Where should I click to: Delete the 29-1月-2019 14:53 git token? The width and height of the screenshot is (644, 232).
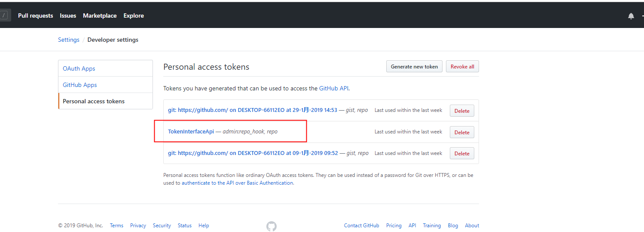(x=462, y=111)
